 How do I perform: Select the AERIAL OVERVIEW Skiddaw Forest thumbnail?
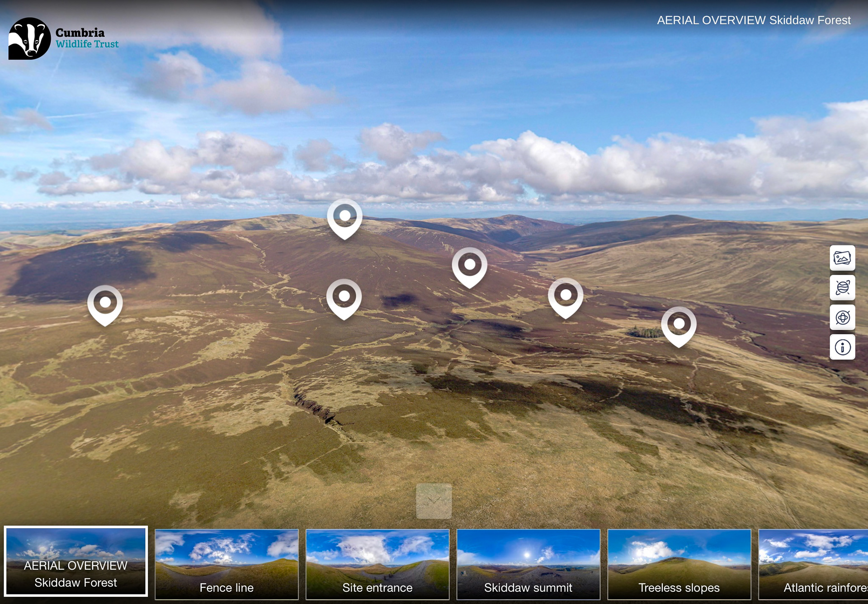pos(76,561)
